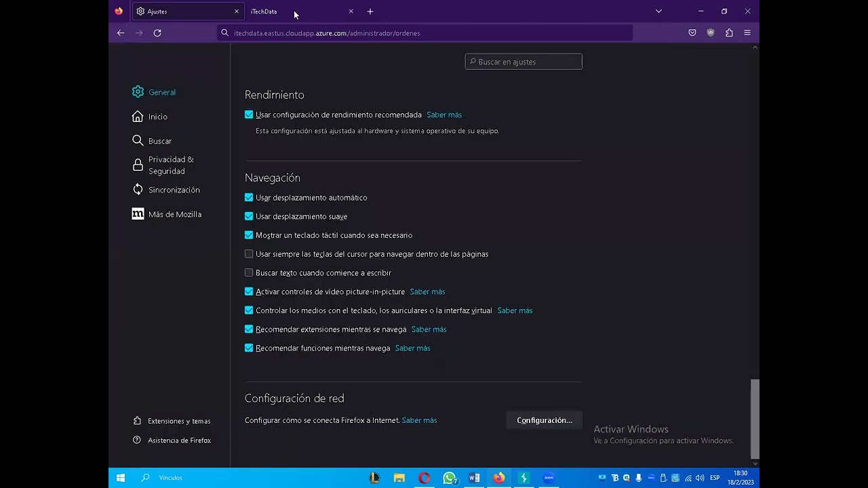Click the Mozilla 'm' logo icon
Viewport: 868px width, 488px height.
pos(138,214)
